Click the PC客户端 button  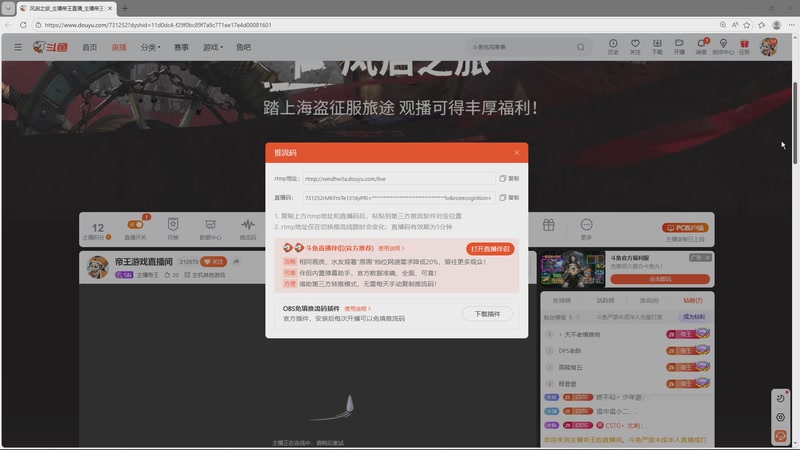pos(685,228)
